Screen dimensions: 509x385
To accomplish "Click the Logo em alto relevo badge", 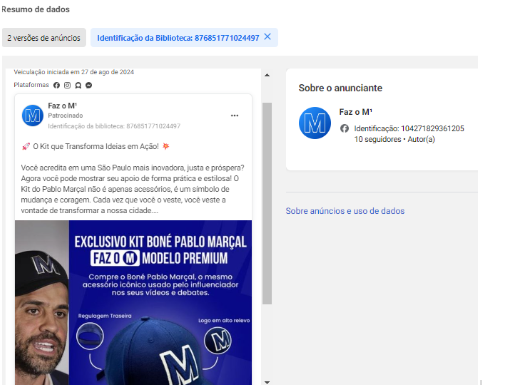I will pos(218,340).
